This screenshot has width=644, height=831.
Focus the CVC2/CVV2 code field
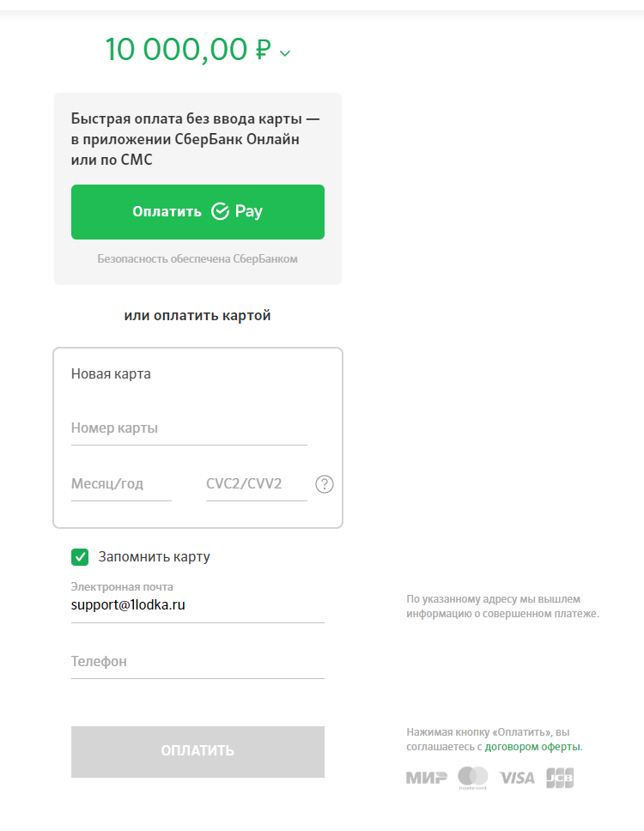257,484
